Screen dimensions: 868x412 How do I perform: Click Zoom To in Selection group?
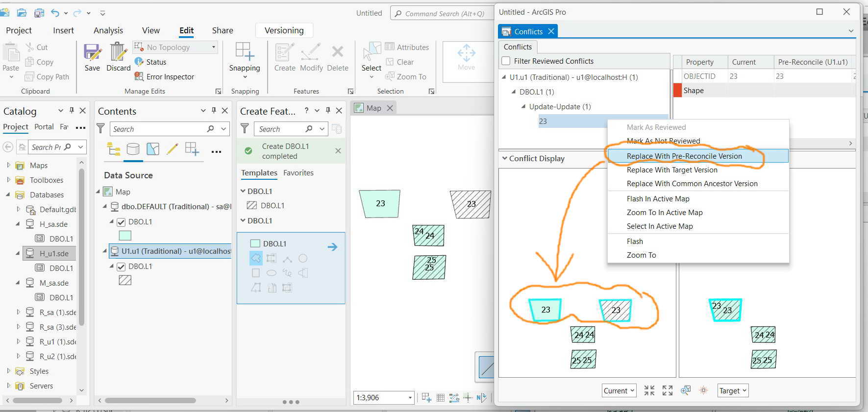pyautogui.click(x=405, y=77)
